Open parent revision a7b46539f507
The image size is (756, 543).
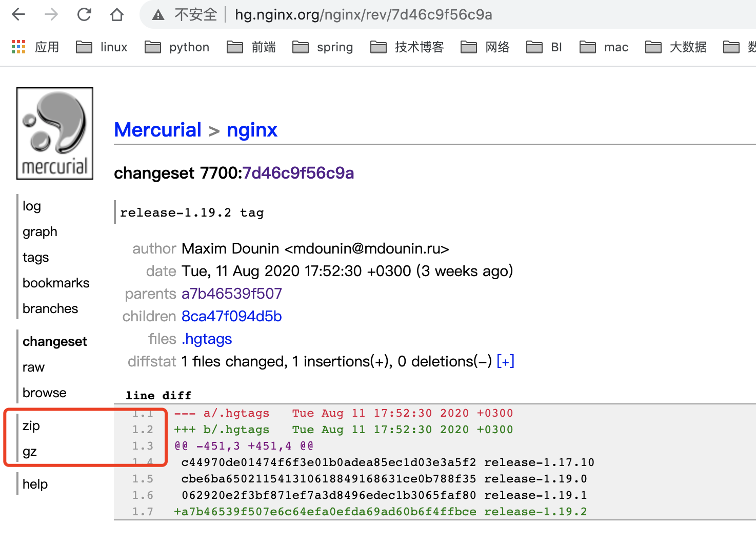[232, 294]
